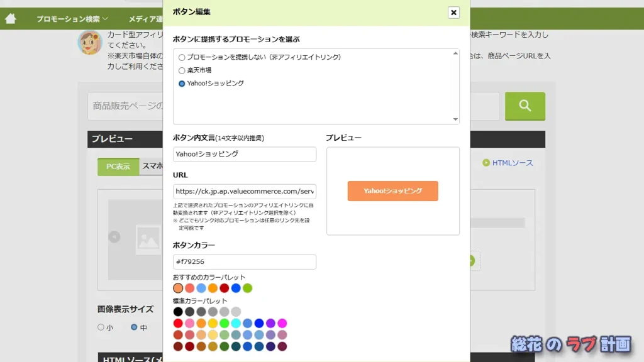Pick yellow-green swatch in recommended palette
The image size is (644, 362).
pyautogui.click(x=247, y=288)
